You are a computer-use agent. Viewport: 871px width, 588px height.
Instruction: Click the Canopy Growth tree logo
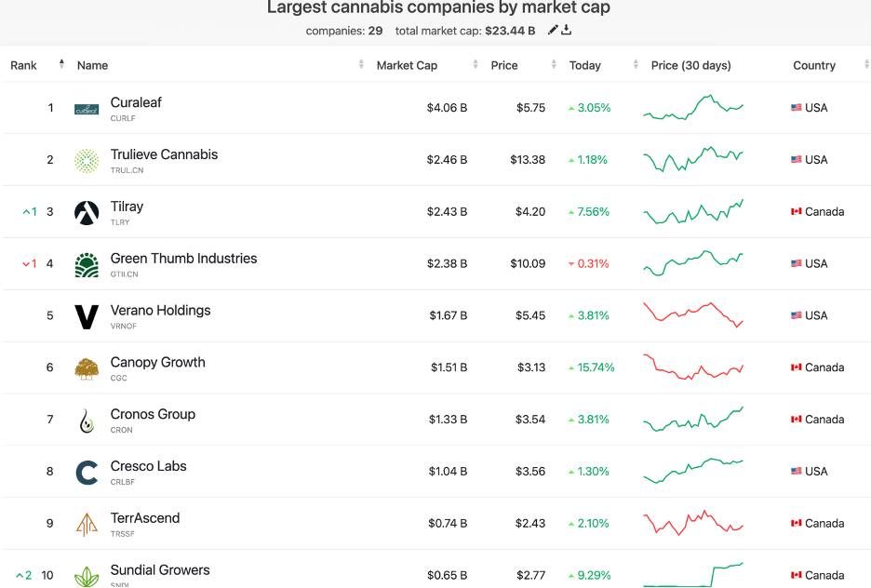click(x=87, y=369)
